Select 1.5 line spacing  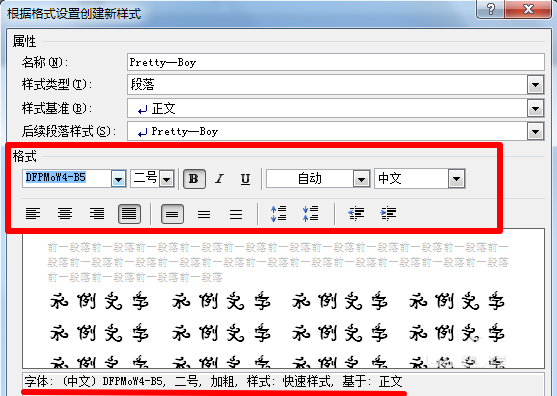[x=204, y=214]
